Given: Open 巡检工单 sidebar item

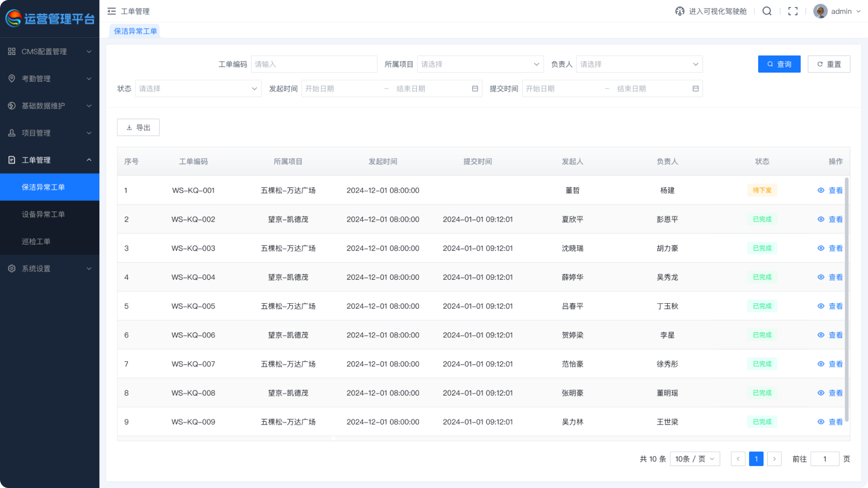Looking at the screenshot, I should pyautogui.click(x=50, y=241).
